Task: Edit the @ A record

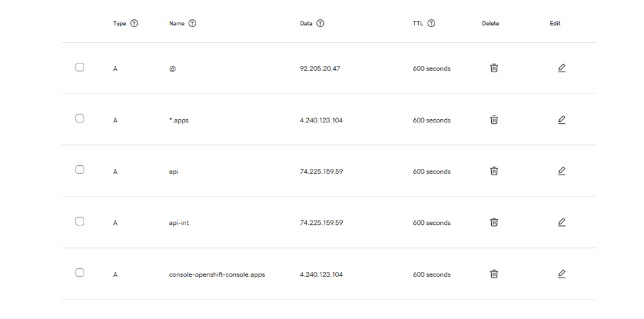Action: pos(562,68)
